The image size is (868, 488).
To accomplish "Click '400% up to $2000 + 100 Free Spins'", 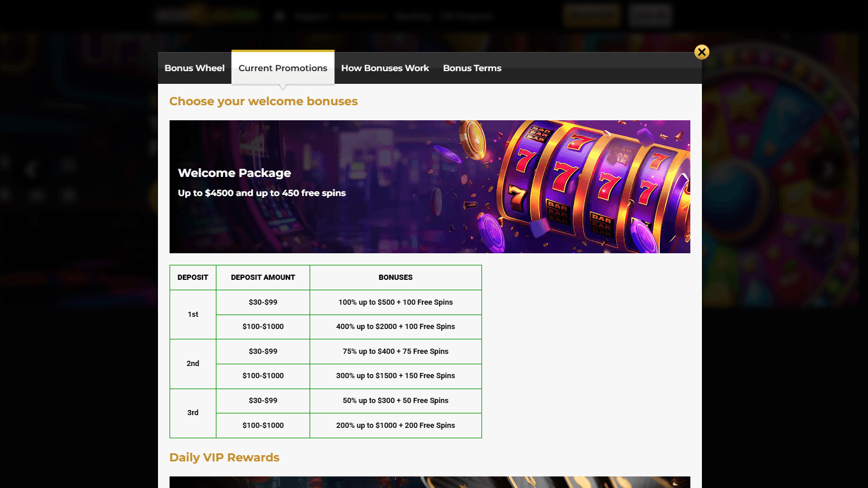I will point(396,327).
